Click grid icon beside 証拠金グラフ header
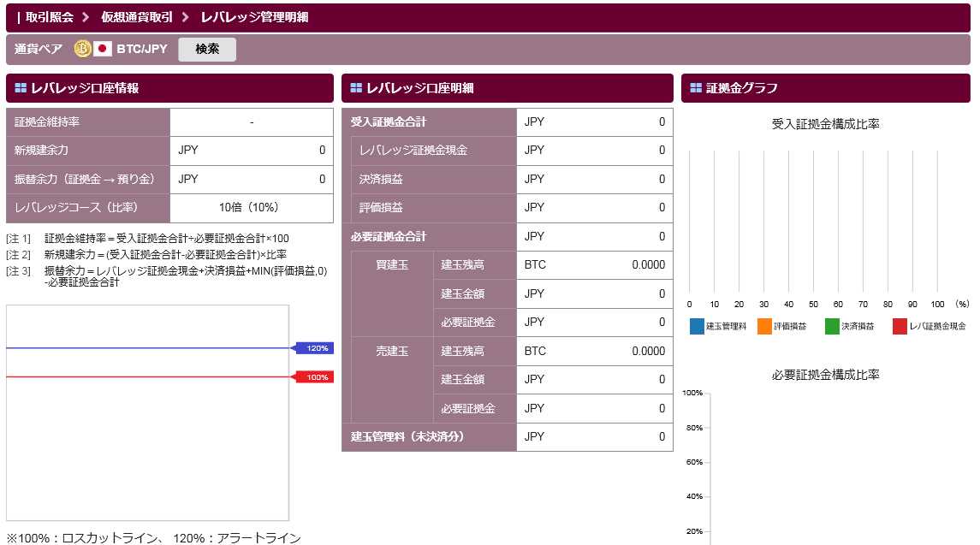 pos(696,88)
